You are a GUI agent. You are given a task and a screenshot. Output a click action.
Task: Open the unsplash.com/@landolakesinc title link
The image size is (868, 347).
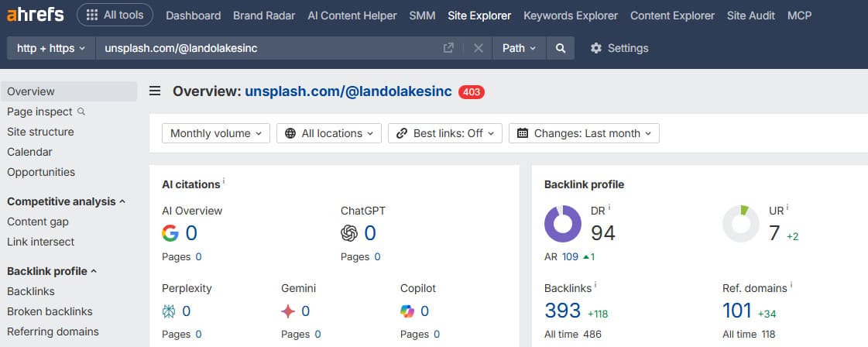(348, 91)
